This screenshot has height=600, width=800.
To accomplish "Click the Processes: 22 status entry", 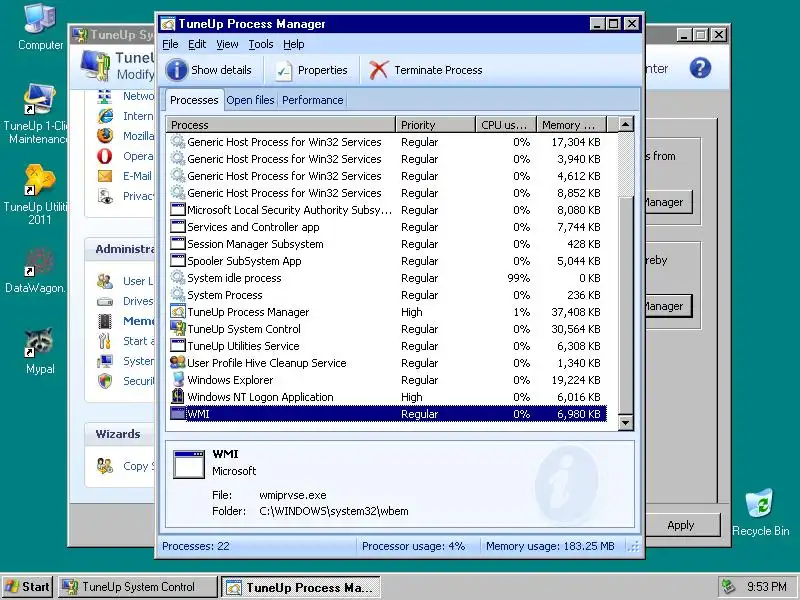I will click(195, 546).
